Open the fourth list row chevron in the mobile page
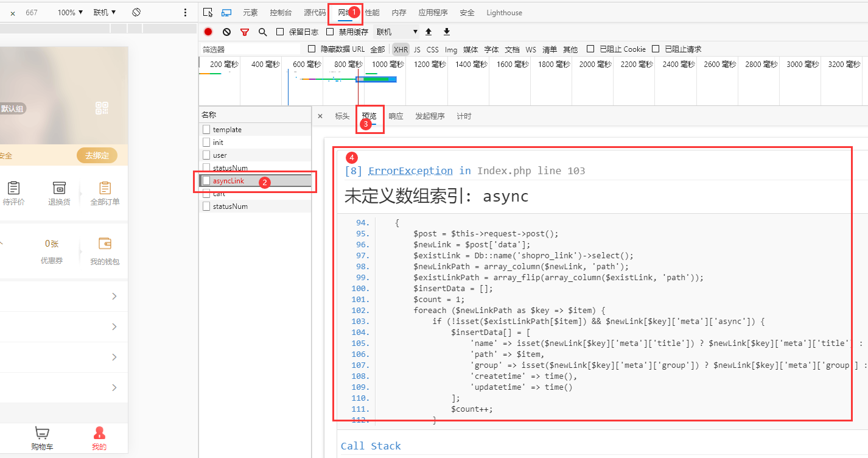Image resolution: width=868 pixels, height=458 pixels. [114, 388]
